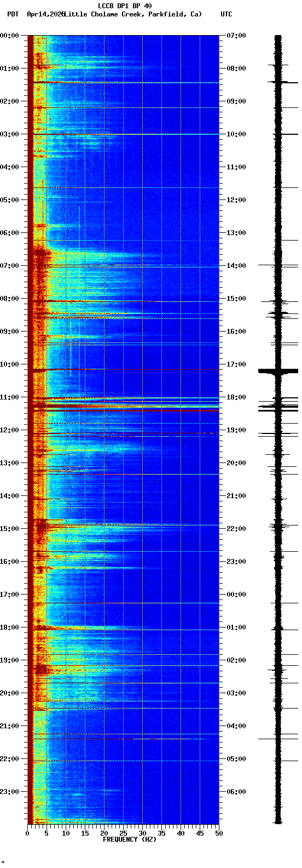Viewport: 302px width, 868px height.
Task: Click the "50" tick on the frequency axis
Action: (219, 833)
